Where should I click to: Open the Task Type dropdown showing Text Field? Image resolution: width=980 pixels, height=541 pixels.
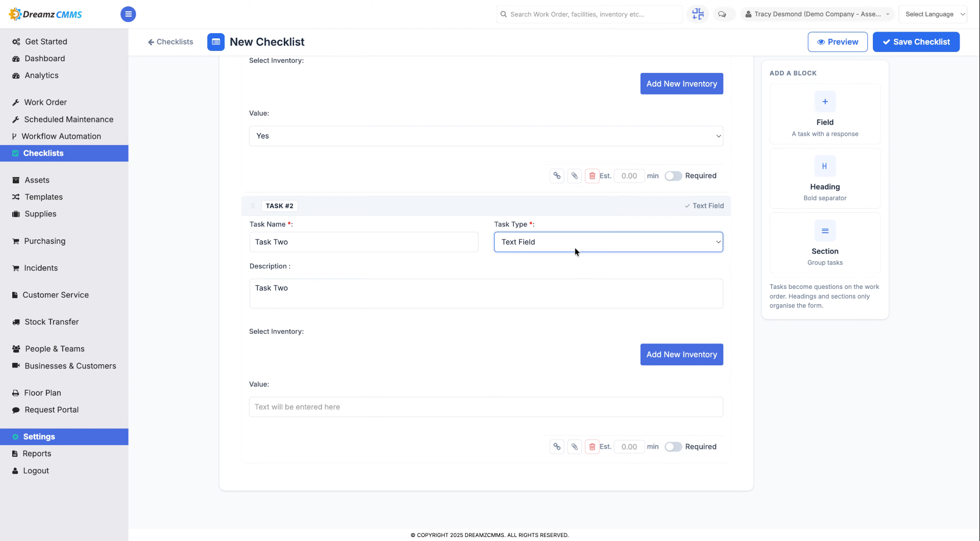pyautogui.click(x=608, y=242)
